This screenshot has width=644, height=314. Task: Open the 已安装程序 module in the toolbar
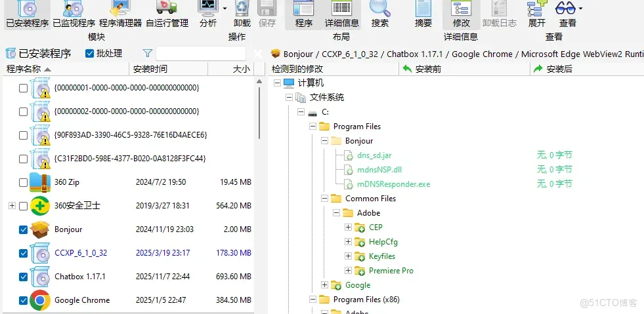point(27,15)
